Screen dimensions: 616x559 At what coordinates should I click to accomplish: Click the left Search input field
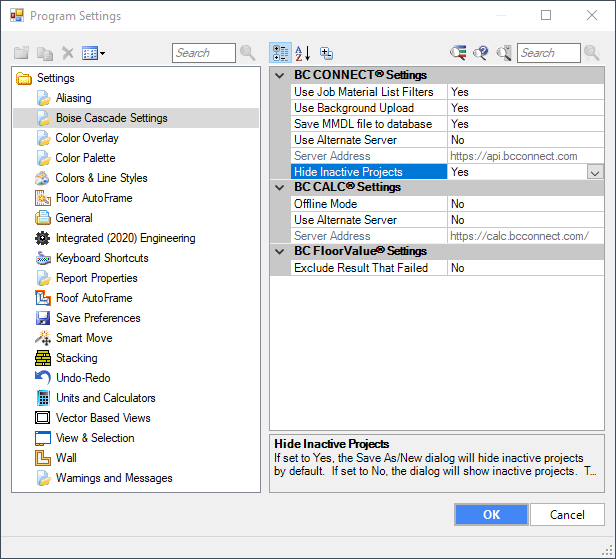(204, 53)
